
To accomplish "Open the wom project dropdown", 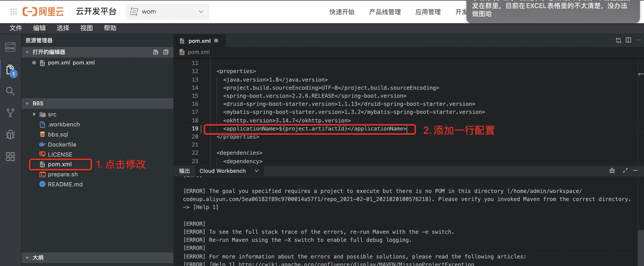I will point(167,11).
